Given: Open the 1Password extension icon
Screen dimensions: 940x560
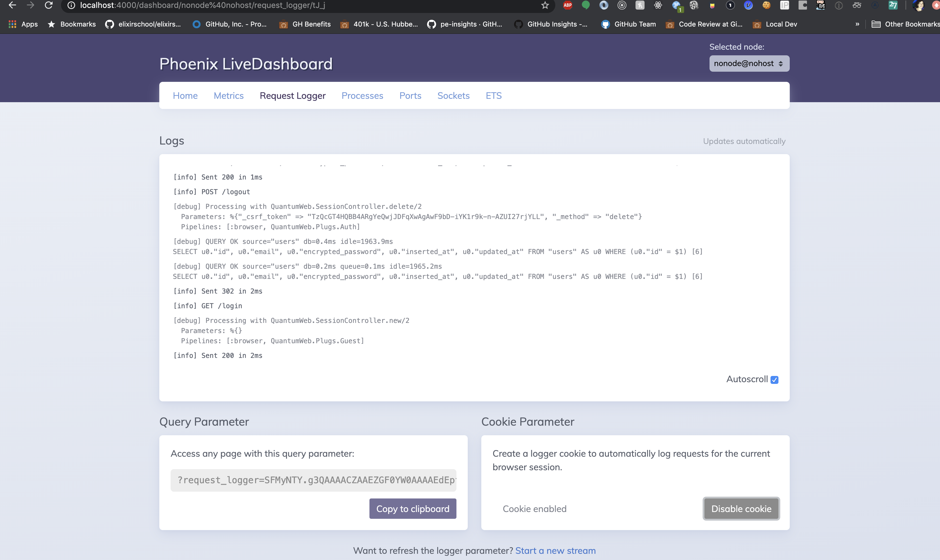Looking at the screenshot, I should (x=730, y=5).
